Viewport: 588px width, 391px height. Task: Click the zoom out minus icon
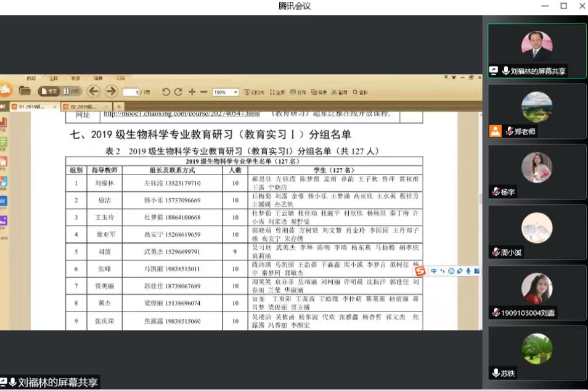203,92
